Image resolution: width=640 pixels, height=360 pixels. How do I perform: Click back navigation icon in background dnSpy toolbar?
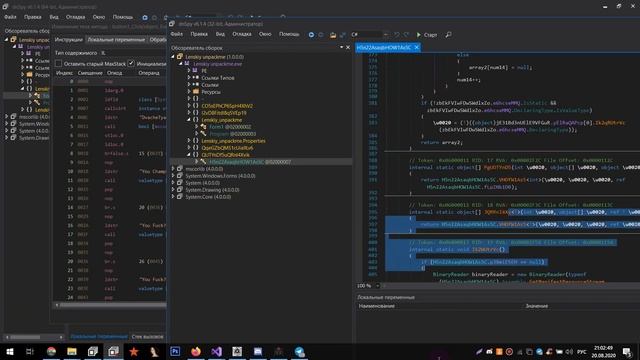pos(145,18)
